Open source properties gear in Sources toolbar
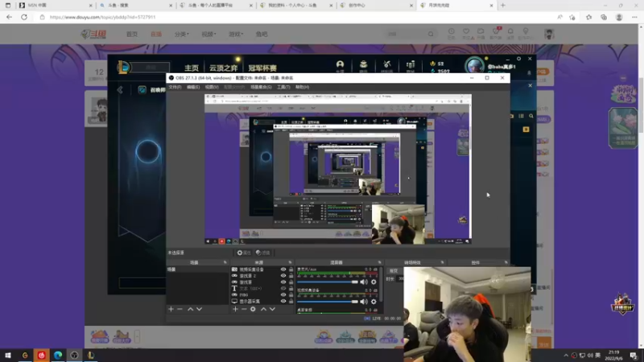 (253, 309)
